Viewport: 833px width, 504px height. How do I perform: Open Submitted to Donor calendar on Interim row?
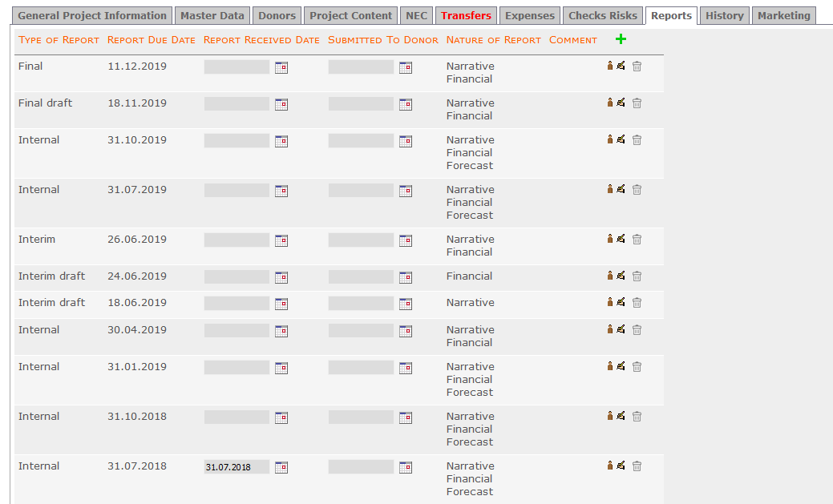coord(406,239)
